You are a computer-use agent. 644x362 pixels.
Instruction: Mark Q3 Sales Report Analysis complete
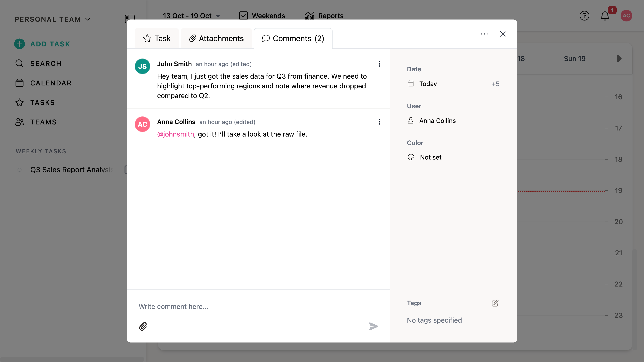tap(20, 170)
